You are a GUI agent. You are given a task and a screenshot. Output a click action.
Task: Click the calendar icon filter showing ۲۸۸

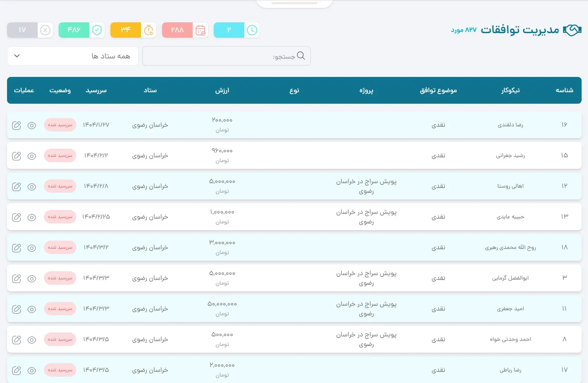(200, 30)
